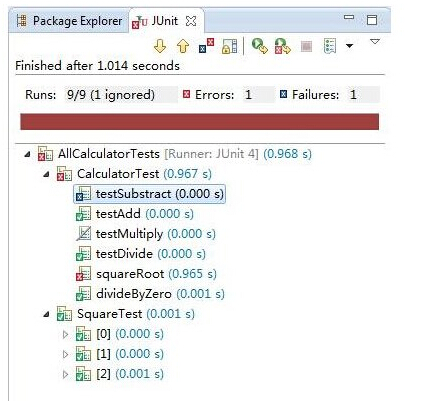Close the JUnit tab

(191, 21)
